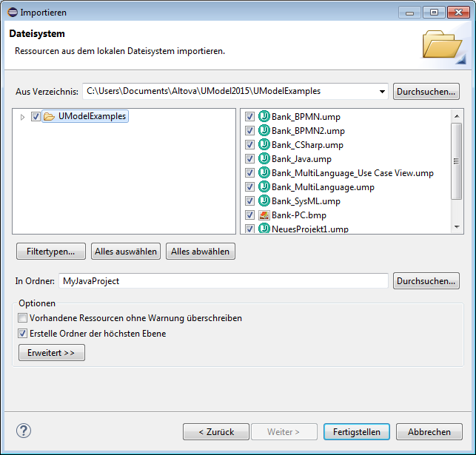Open help with the question mark icon
Viewport: 476px width, 455px height.
24,431
